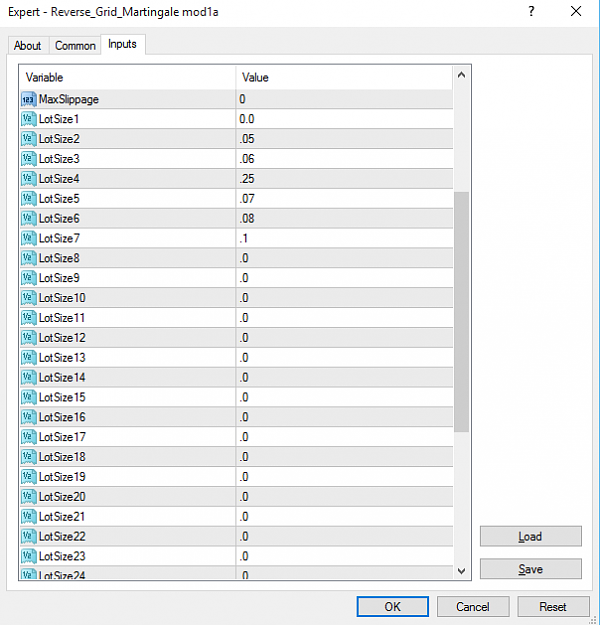This screenshot has width=600, height=625.
Task: Click the scrollbar up arrow
Action: click(461, 75)
